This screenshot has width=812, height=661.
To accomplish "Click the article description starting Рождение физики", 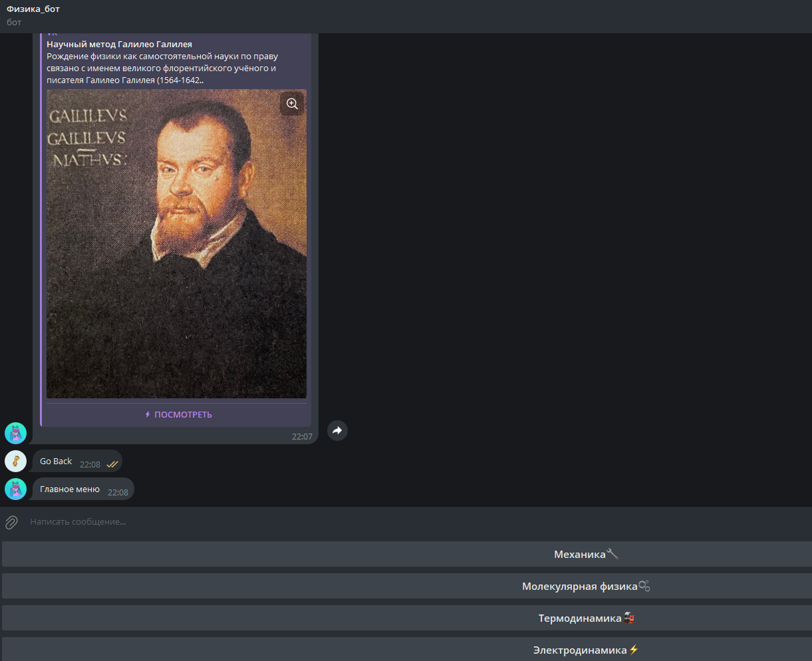I will pos(162,68).
